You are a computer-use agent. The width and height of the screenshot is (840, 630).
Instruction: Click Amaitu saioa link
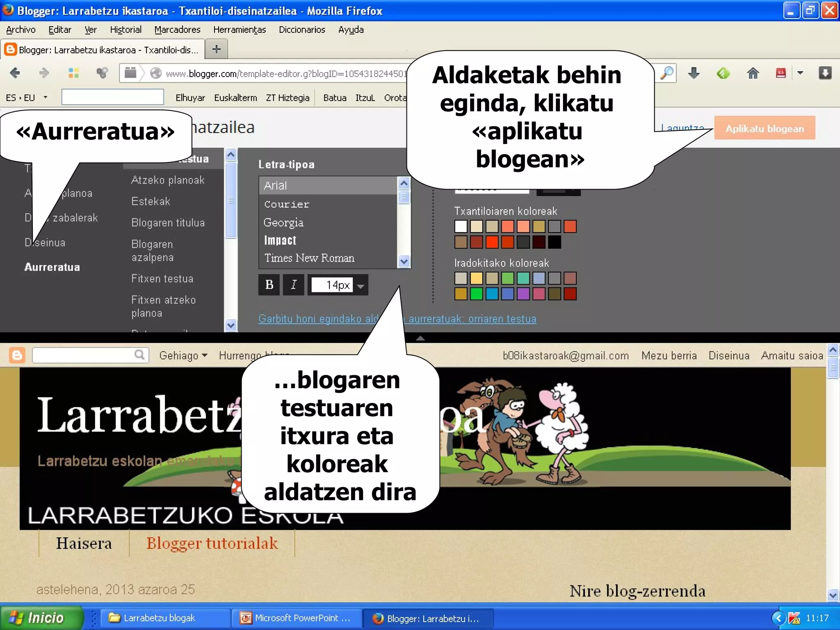click(792, 356)
